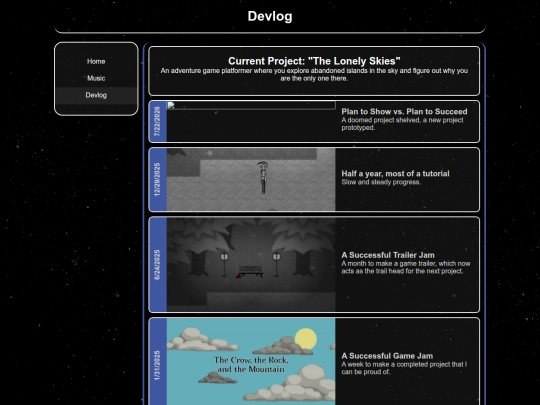Open 'Plan to Show vs. Plan to Succeed' post

click(404, 112)
